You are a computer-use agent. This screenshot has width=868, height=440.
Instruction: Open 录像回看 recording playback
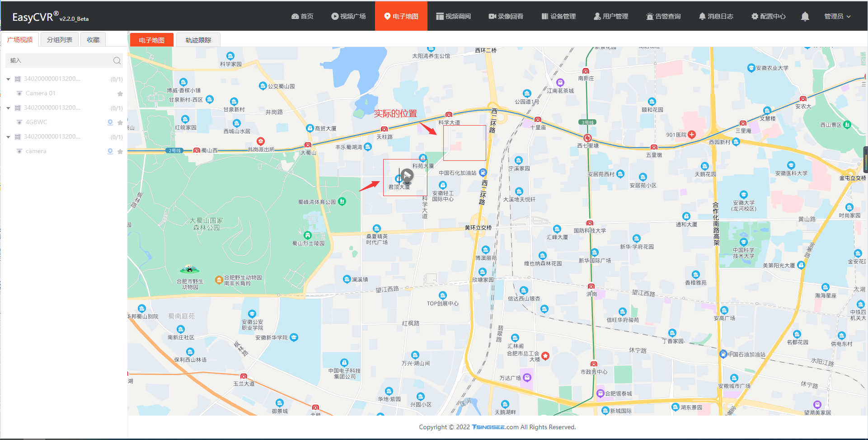506,16
